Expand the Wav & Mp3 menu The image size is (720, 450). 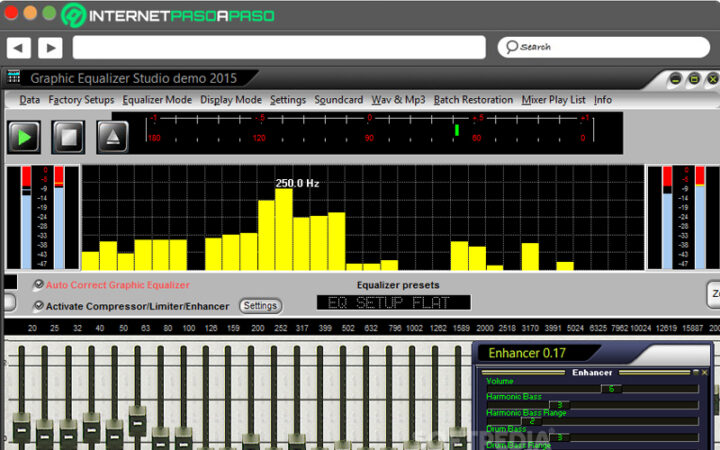(398, 100)
